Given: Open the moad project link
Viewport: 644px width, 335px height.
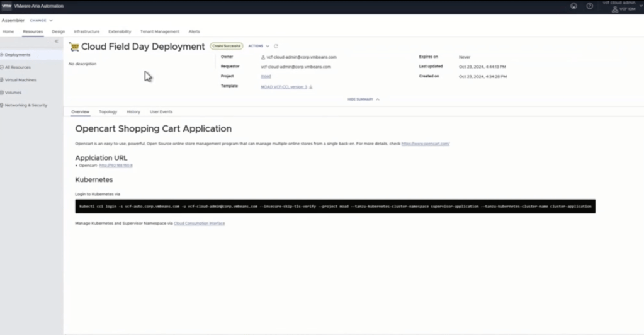Looking at the screenshot, I should [266, 76].
